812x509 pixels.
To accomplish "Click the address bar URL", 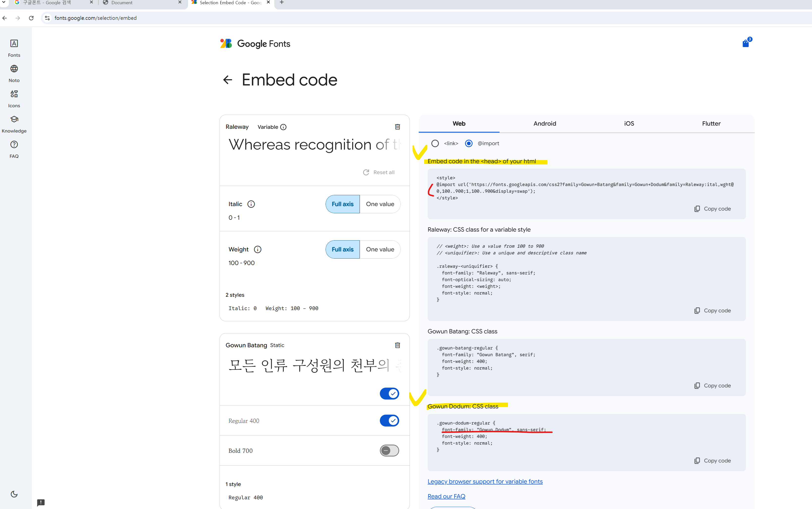I will click(96, 18).
